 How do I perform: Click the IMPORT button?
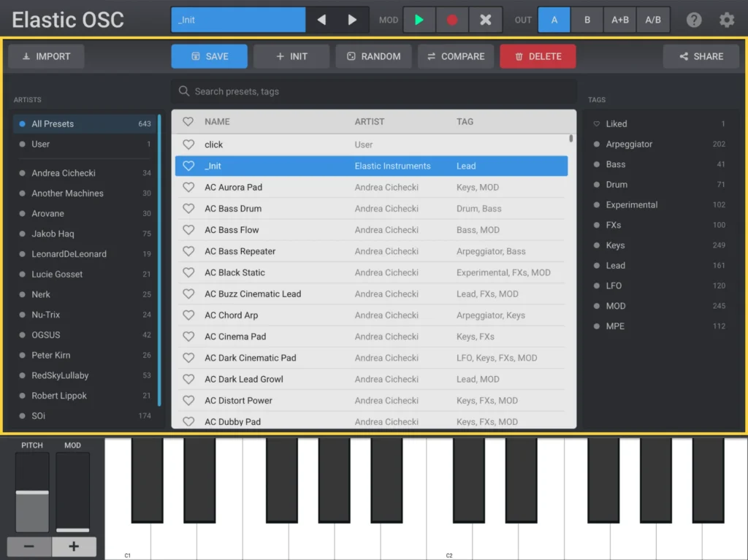(x=46, y=56)
